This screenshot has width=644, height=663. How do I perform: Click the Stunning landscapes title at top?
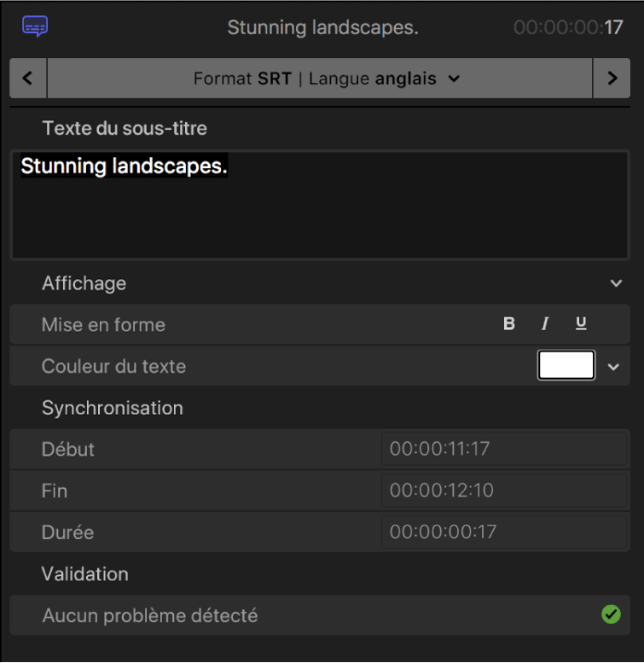[322, 28]
